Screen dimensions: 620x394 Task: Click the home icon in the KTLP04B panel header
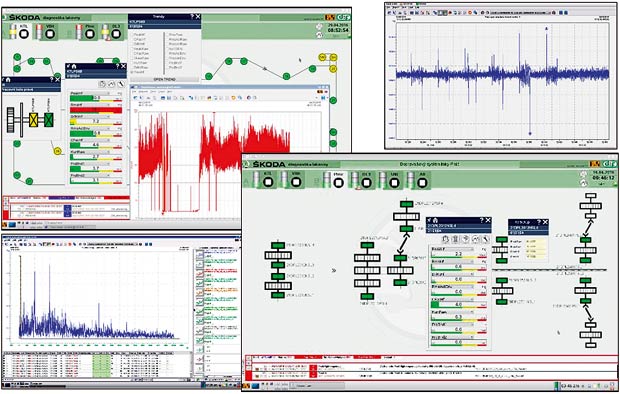click(x=74, y=66)
